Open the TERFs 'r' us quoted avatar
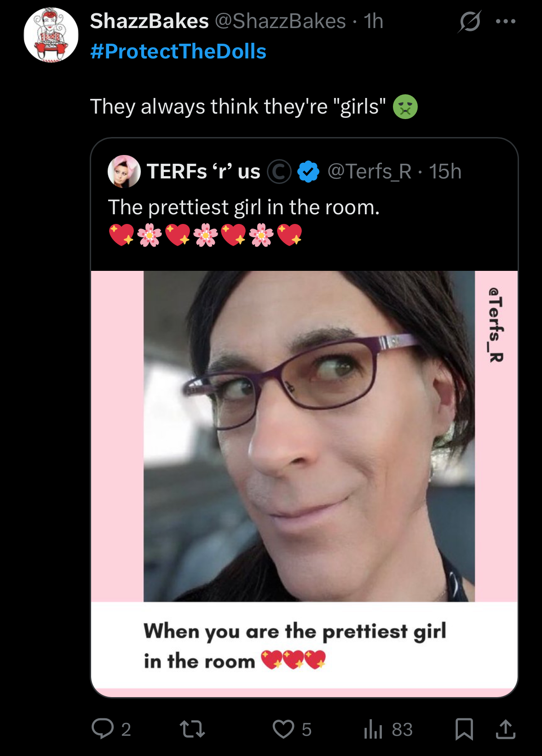This screenshot has width=542, height=756. click(x=124, y=171)
